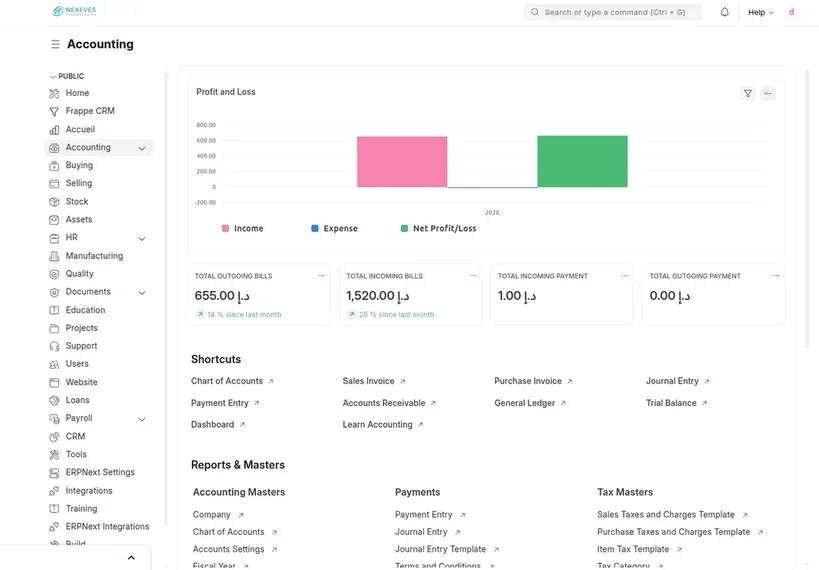The image size is (819, 570).
Task: Click the Accueil chart icon in sidebar
Action: pos(54,130)
